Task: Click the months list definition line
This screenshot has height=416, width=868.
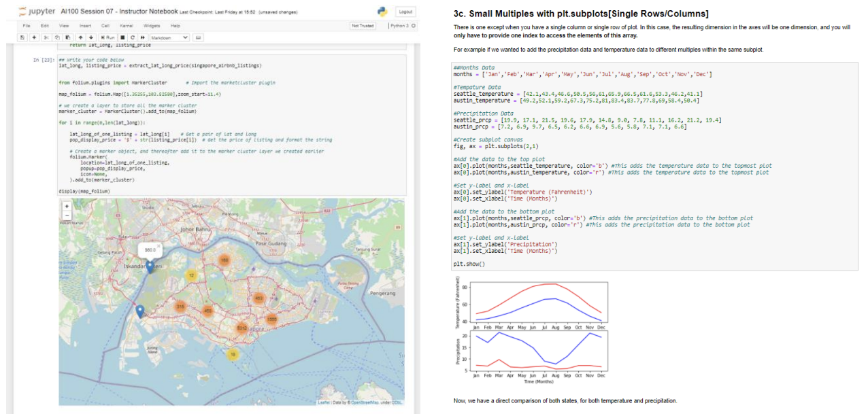Action: tap(583, 74)
